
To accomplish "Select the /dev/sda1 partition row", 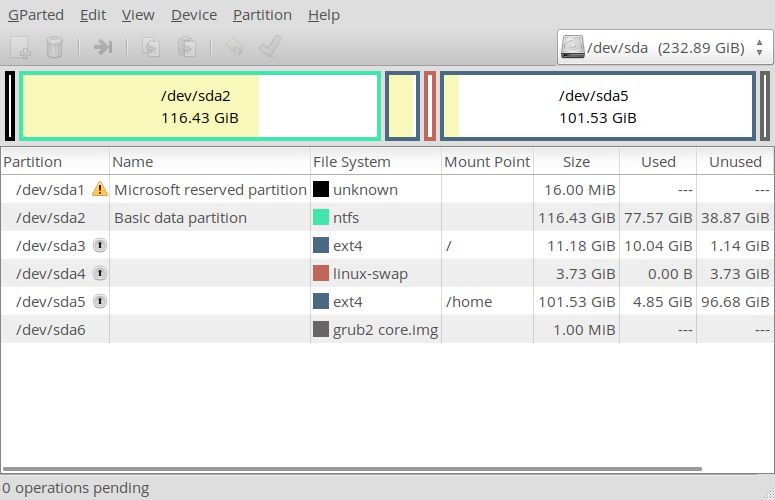I will 387,189.
